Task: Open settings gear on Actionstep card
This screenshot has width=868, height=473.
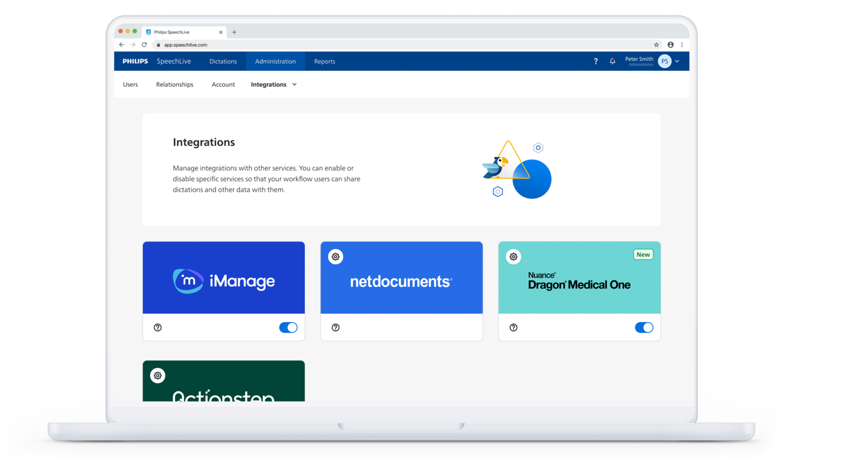Action: 157,375
